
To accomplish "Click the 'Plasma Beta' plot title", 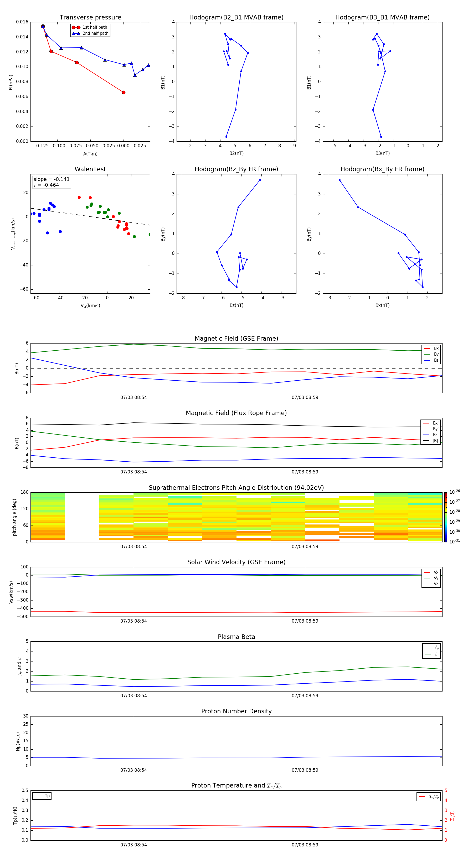I will [x=236, y=637].
